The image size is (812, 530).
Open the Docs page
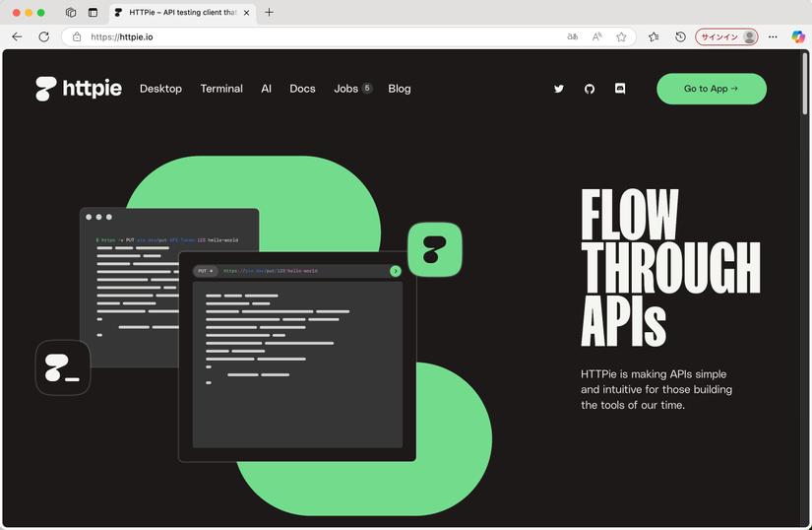click(x=302, y=89)
